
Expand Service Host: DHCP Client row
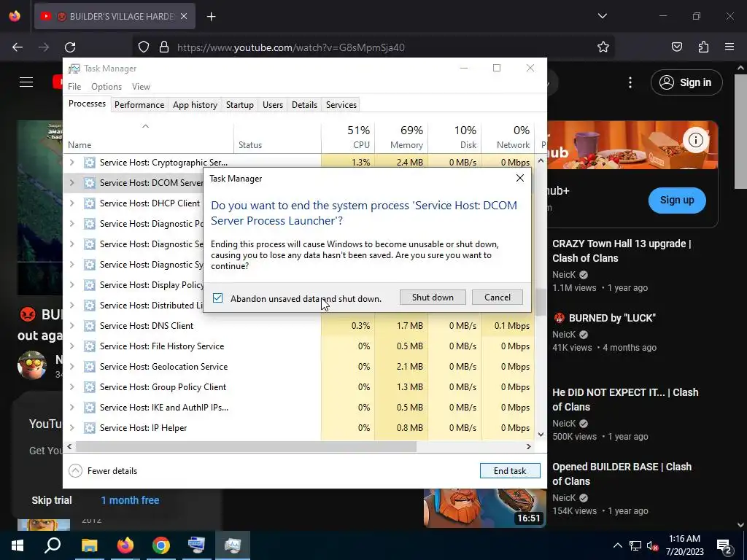click(72, 203)
